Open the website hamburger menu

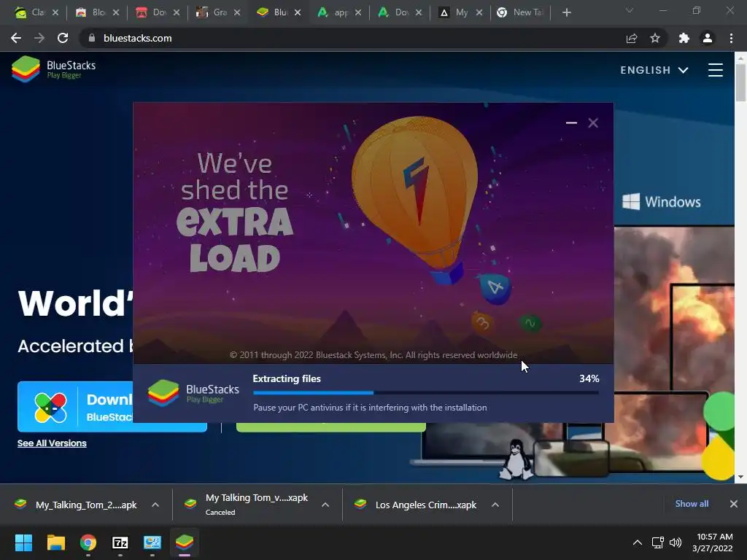tap(715, 70)
